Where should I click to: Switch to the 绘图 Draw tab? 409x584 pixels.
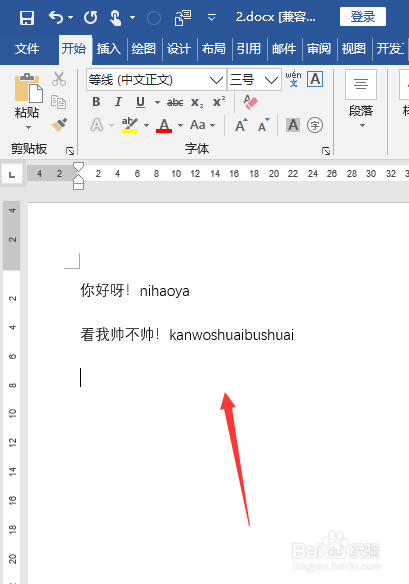[144, 48]
